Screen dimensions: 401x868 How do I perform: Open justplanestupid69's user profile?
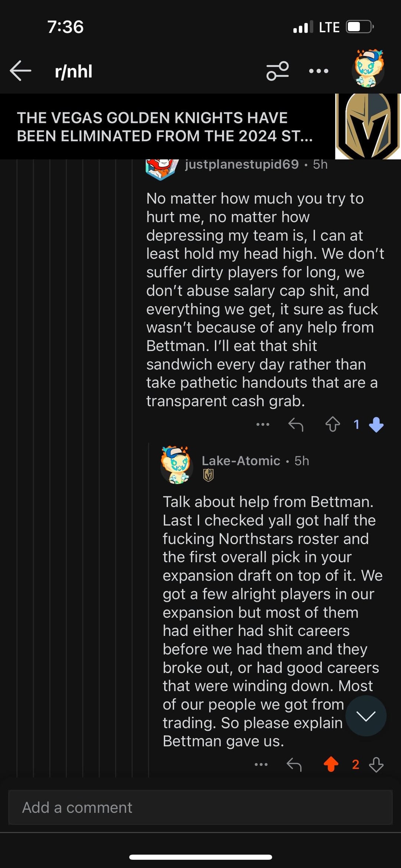point(242,164)
